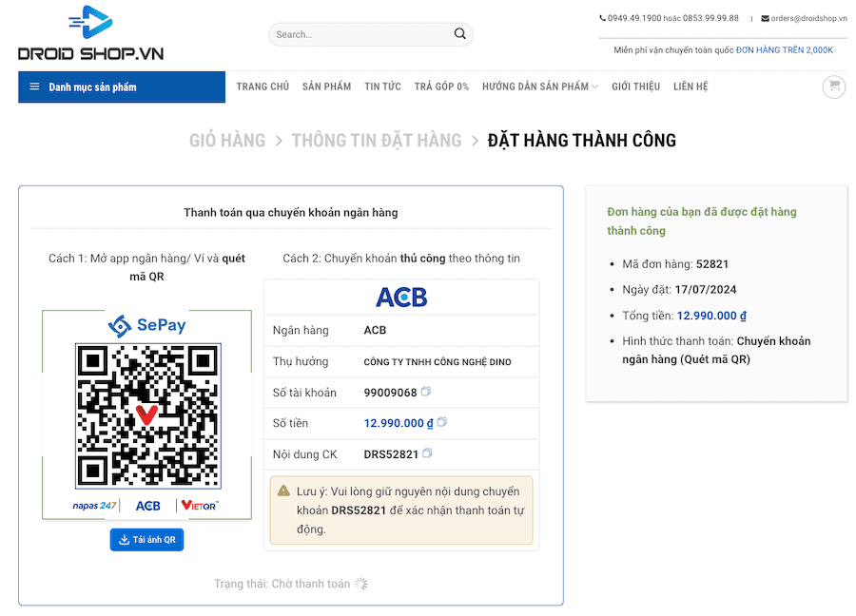
Task: Click the ĐƠN HÀNG TRÊN 2,000K link
Action: (785, 50)
